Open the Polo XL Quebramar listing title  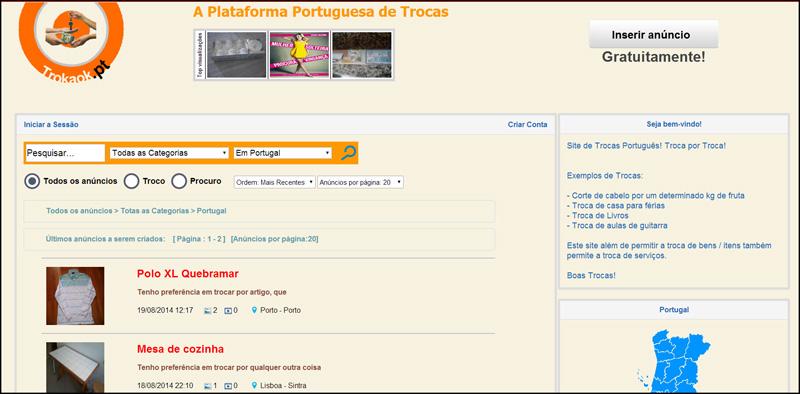pos(188,274)
